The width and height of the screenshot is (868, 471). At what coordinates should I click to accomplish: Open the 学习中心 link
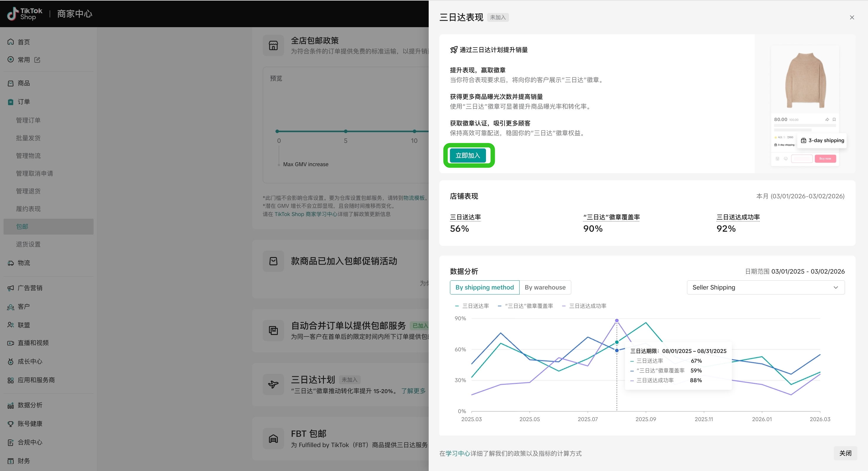pos(458,454)
